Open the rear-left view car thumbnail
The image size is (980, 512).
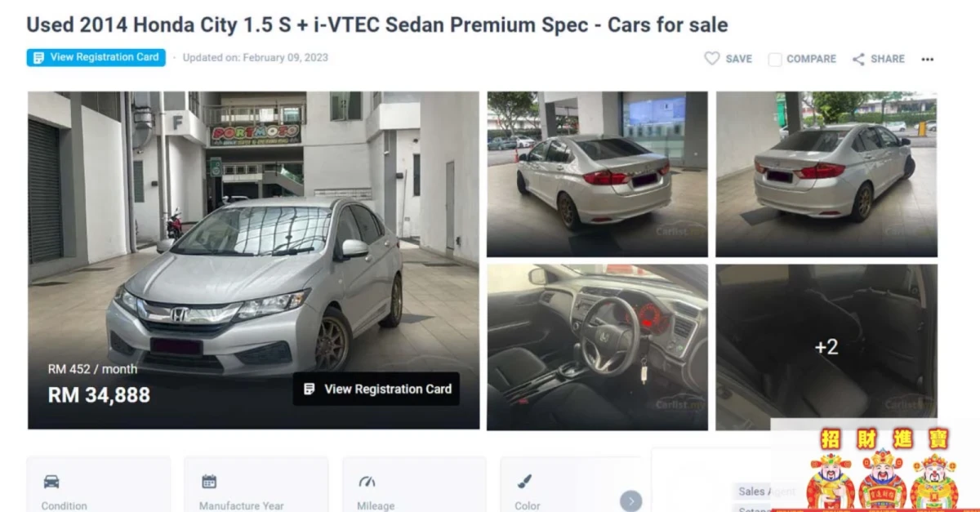[597, 174]
